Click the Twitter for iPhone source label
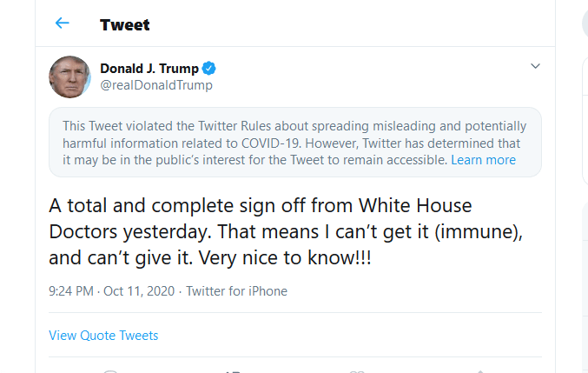This screenshot has width=588, height=373. [236, 291]
